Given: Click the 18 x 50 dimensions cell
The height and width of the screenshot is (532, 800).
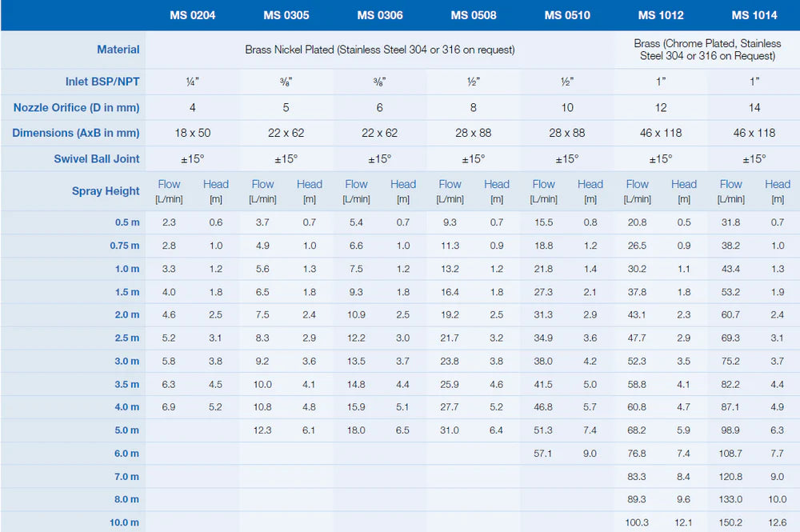Looking at the screenshot, I should pos(192,133).
